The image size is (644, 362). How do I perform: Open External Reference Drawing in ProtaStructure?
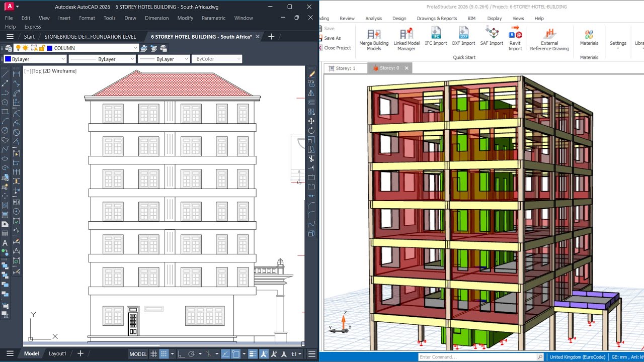coord(549,39)
